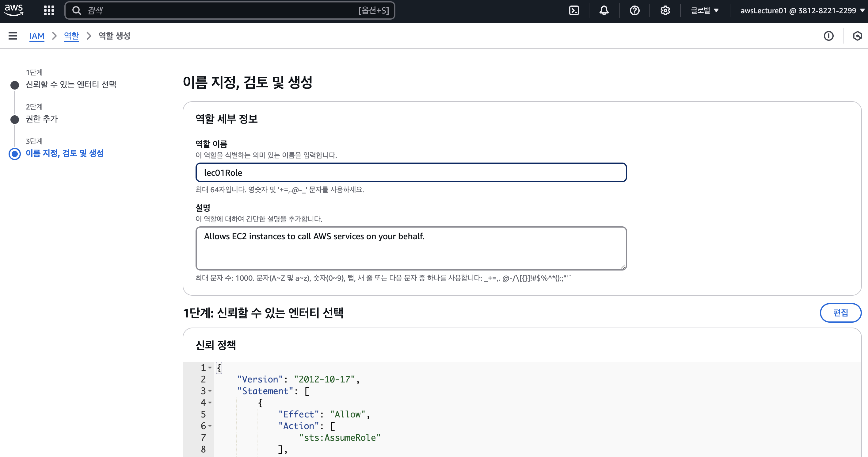Go to the 역할 breadcrumb link
This screenshot has height=457, width=868.
(71, 36)
